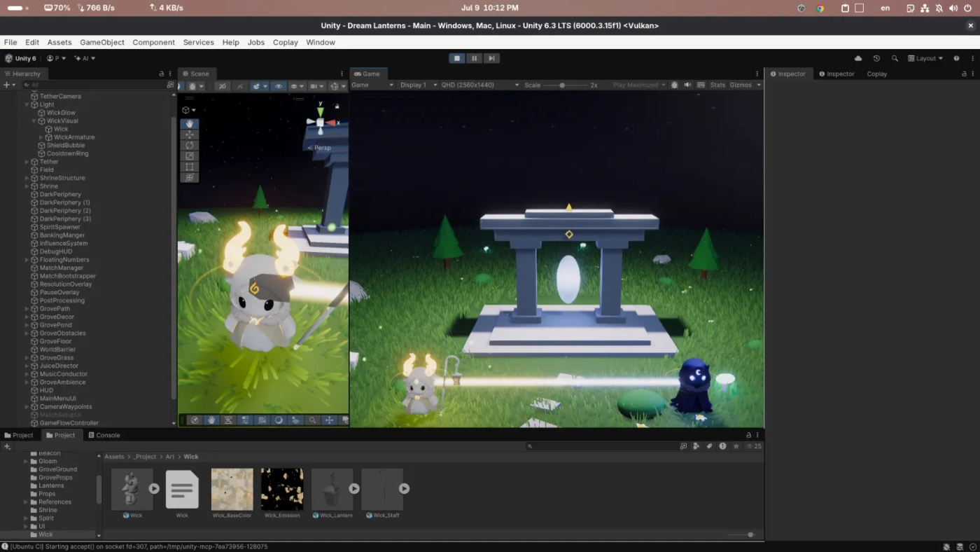The image size is (980, 552).
Task: Select ShieldBubble in the Hierarchy
Action: pyautogui.click(x=66, y=145)
